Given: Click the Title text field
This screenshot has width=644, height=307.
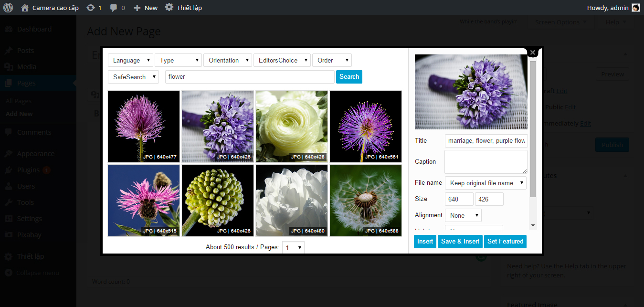Looking at the screenshot, I should [486, 141].
